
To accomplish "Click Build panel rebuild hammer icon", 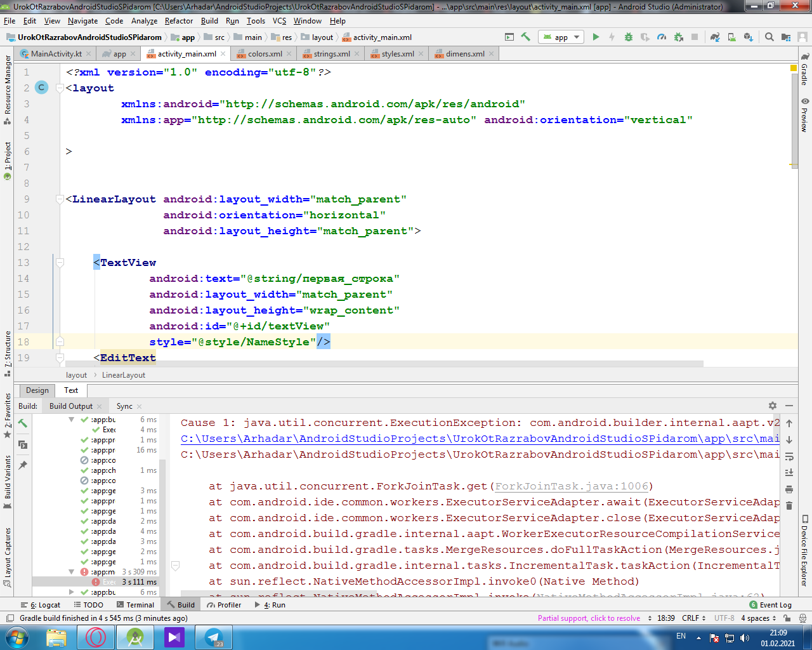I will (23, 423).
